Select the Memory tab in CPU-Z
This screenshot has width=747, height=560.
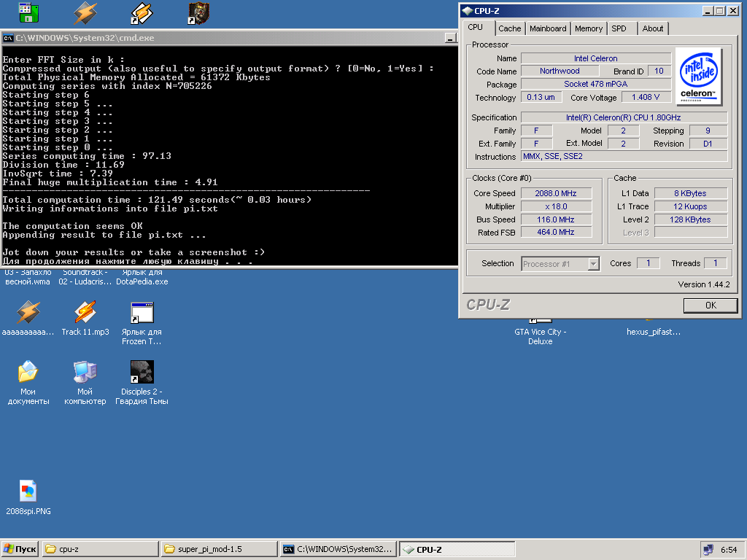[589, 28]
